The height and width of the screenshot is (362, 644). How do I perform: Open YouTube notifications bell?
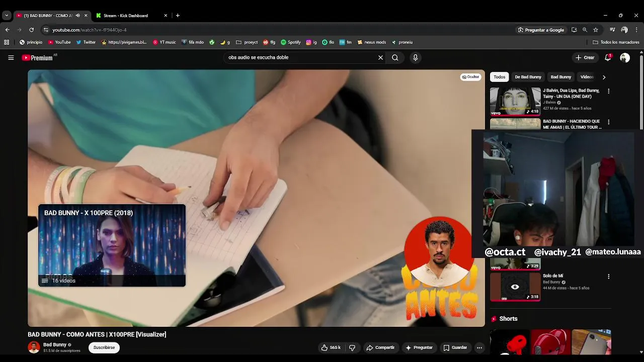608,57
